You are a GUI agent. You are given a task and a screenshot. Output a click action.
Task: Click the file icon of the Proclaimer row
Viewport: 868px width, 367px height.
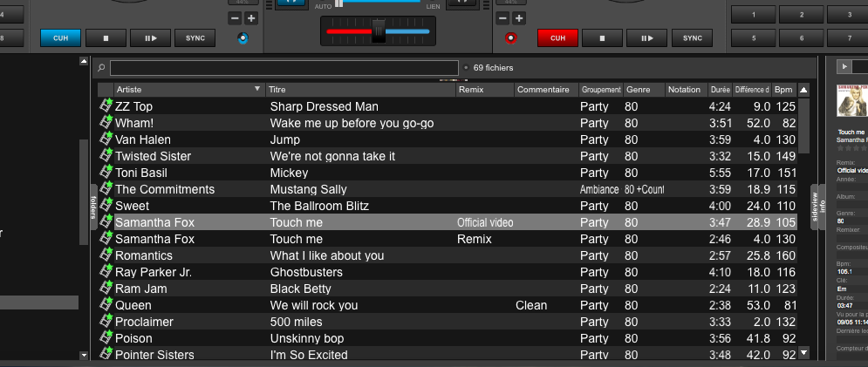106,321
